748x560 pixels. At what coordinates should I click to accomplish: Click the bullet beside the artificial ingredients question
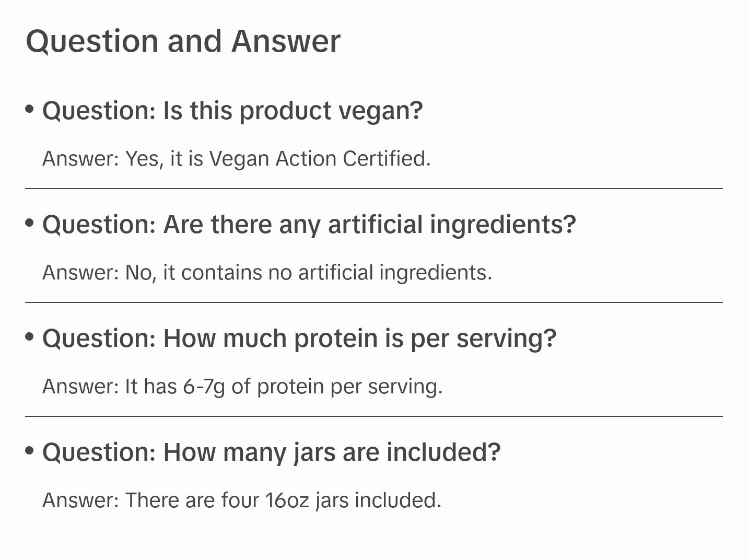30,223
